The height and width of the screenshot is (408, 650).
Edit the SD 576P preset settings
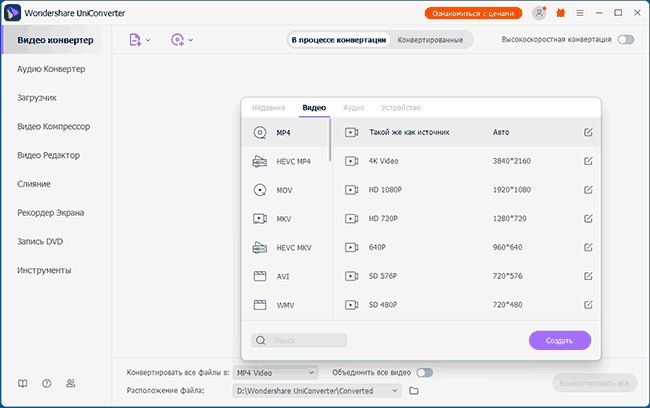[588, 276]
